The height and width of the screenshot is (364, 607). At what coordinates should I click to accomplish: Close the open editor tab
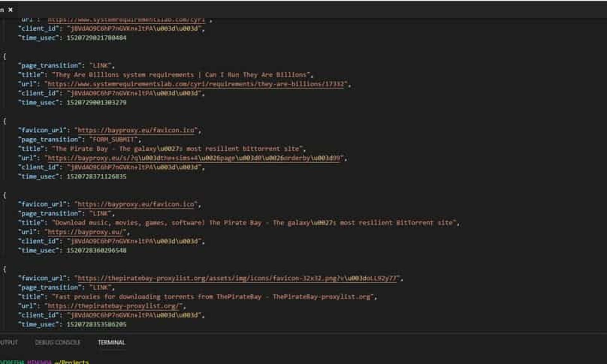pos(10,10)
